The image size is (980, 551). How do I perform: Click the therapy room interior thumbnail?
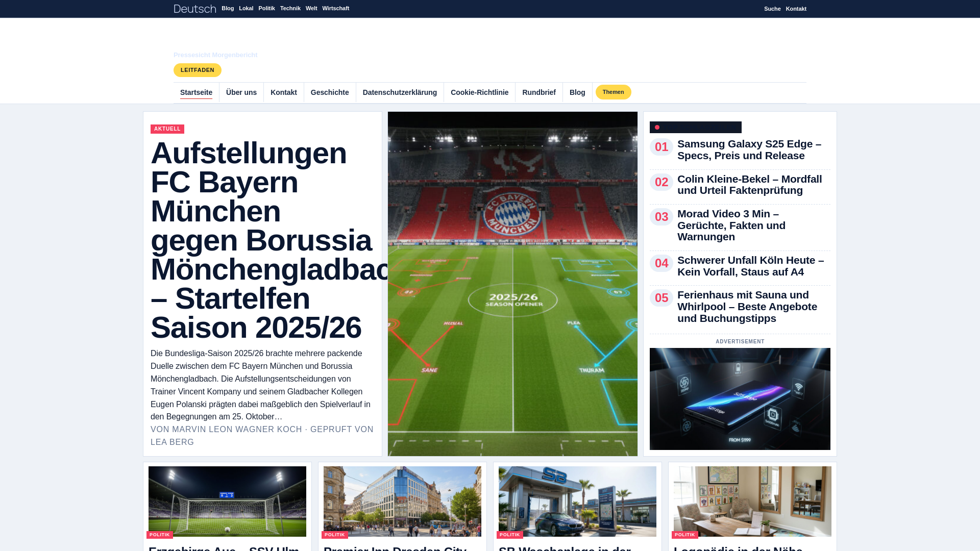coord(752,502)
